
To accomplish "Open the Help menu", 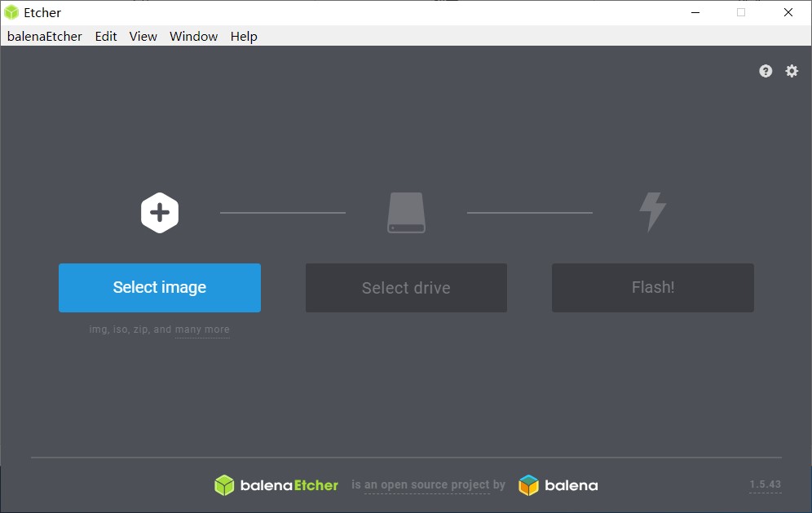I will click(244, 36).
